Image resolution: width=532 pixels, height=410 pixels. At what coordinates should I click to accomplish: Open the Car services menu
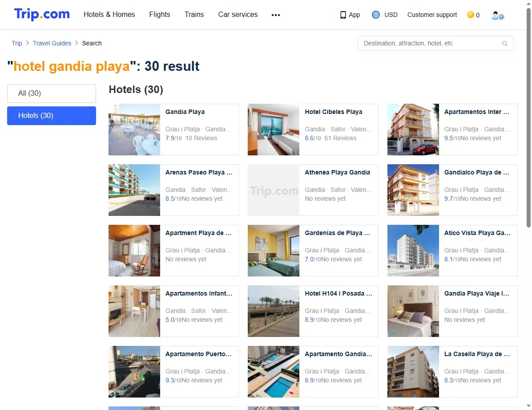238,15
